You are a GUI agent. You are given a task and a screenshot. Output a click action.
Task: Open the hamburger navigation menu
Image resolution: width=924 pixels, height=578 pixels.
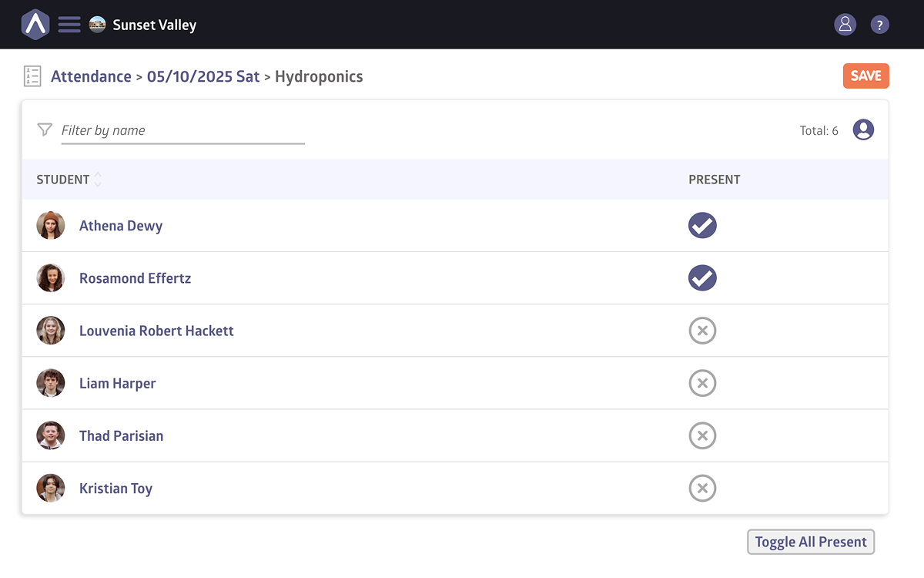click(69, 25)
